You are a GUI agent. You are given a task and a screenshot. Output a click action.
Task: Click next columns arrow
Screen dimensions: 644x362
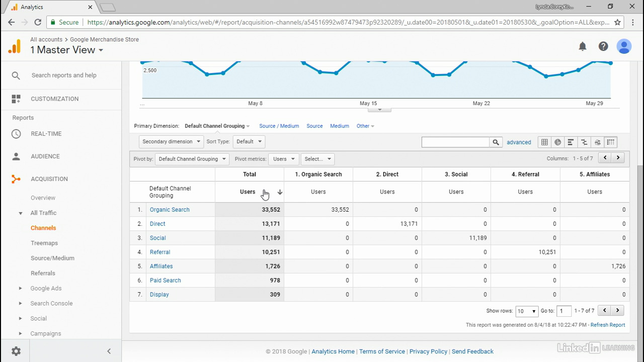(x=618, y=158)
